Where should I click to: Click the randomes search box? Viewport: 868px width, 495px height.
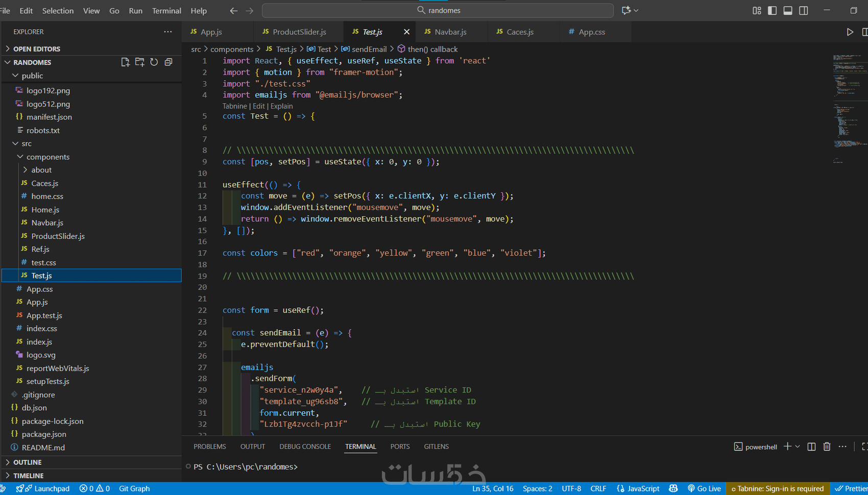438,10
